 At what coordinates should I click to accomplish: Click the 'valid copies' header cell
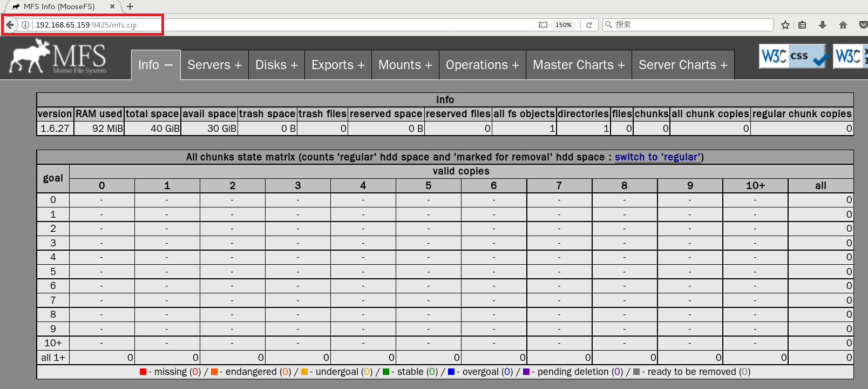(461, 171)
